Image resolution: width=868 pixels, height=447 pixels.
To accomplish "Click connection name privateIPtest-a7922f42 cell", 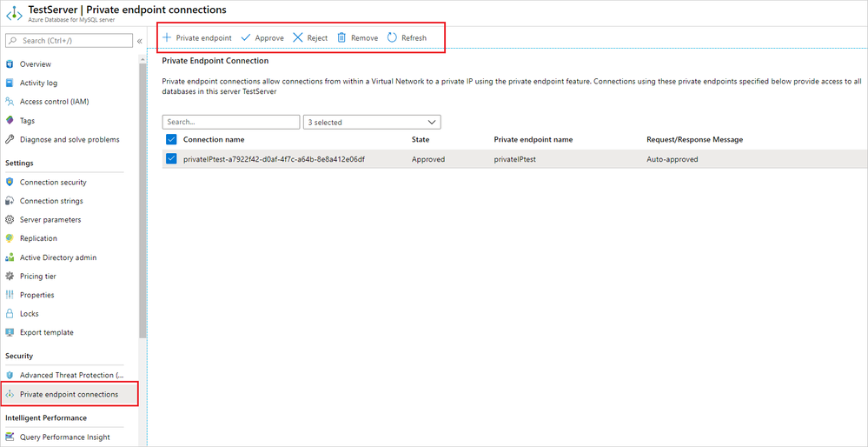I will coord(274,159).
